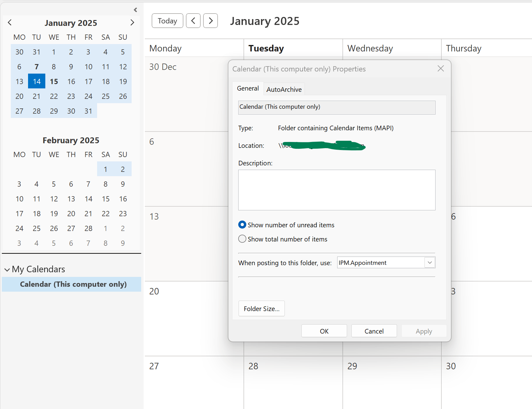Jump to today with the Today button
Screen dimensions: 532x409
167,21
